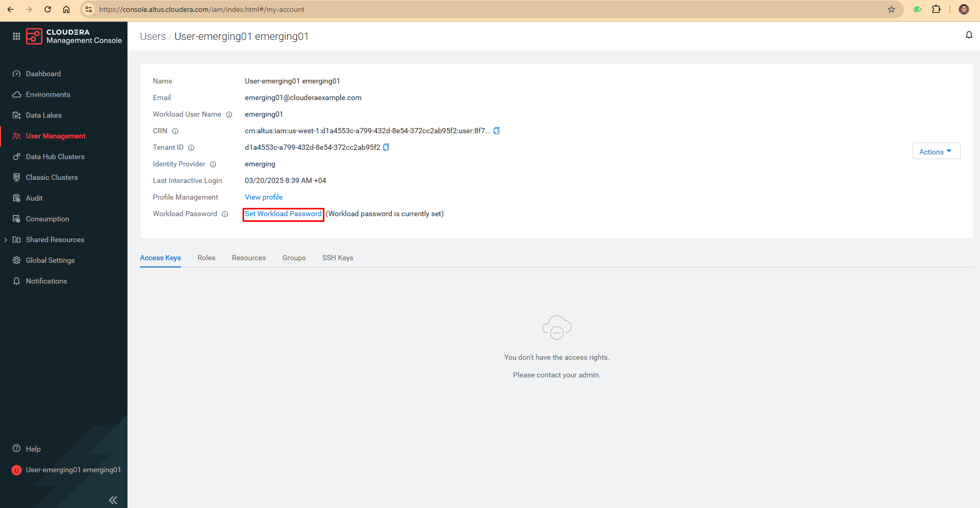This screenshot has height=508, width=980.
Task: Open the Actions dropdown
Action: point(936,151)
